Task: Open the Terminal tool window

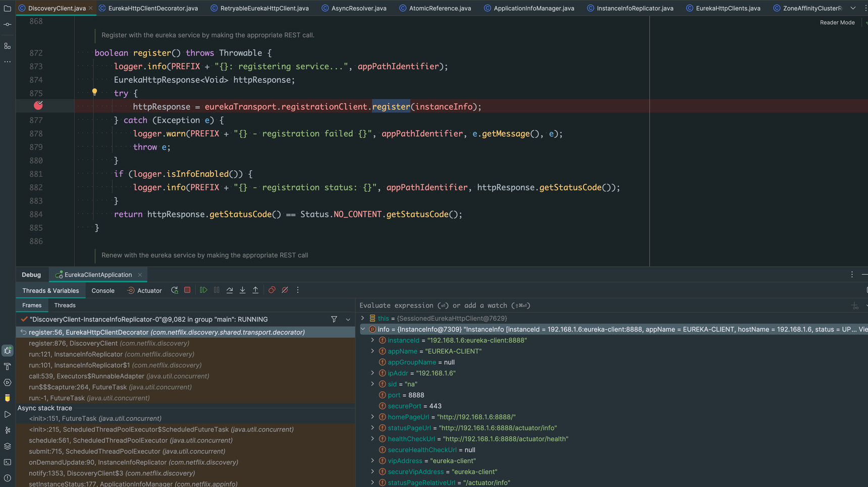Action: [x=8, y=462]
